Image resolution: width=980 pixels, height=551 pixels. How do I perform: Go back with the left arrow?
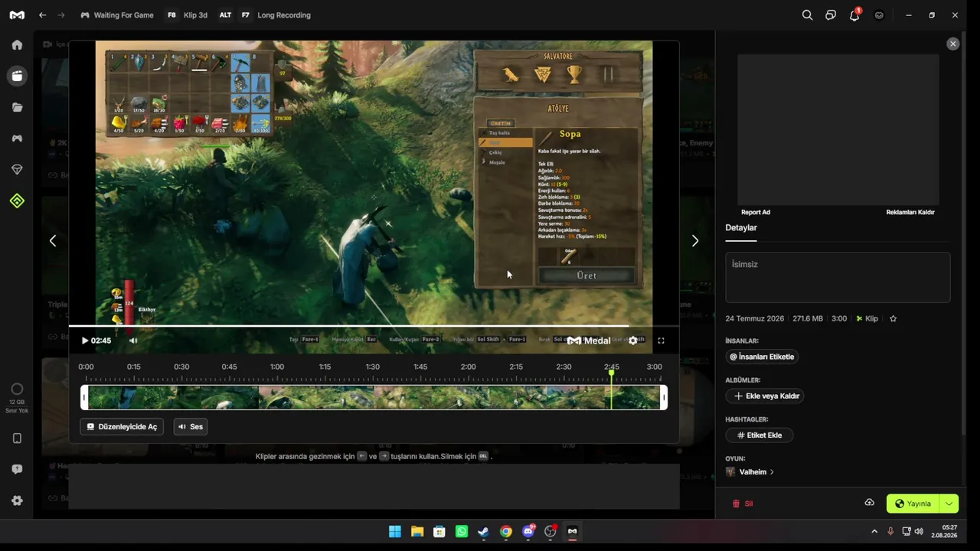(43, 15)
